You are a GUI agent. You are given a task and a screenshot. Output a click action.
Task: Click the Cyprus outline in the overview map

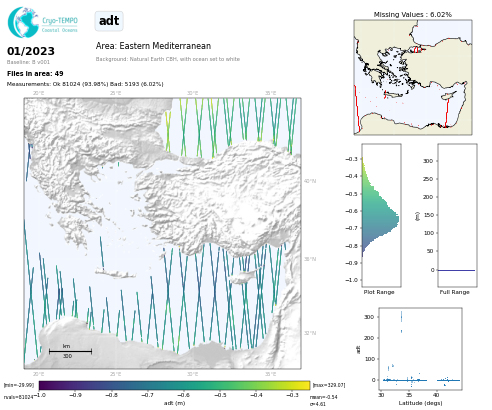[x=449, y=96]
